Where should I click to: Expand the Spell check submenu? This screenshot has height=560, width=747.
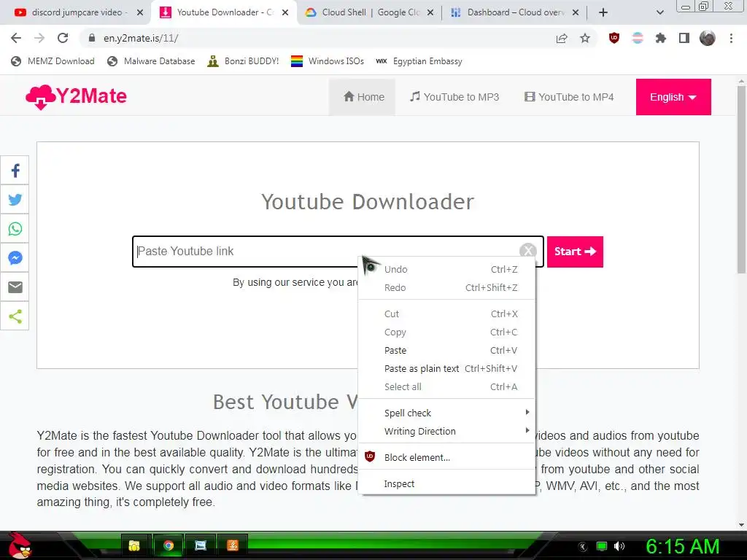446,413
